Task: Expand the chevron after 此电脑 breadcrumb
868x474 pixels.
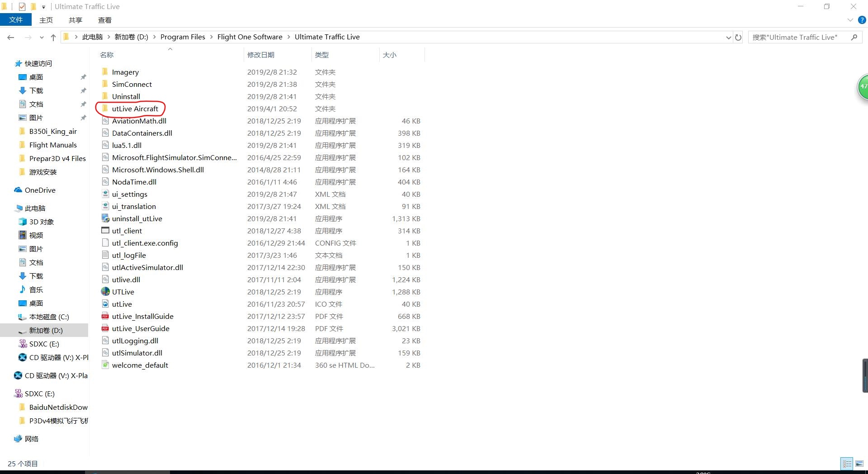Action: click(x=108, y=37)
